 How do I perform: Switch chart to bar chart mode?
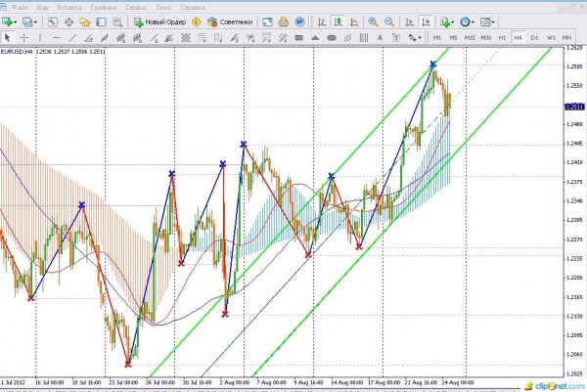(320, 21)
